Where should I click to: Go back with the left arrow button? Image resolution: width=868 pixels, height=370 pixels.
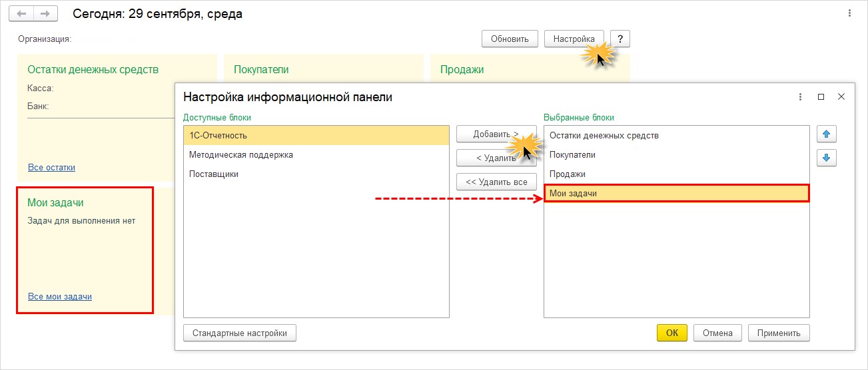pos(22,13)
